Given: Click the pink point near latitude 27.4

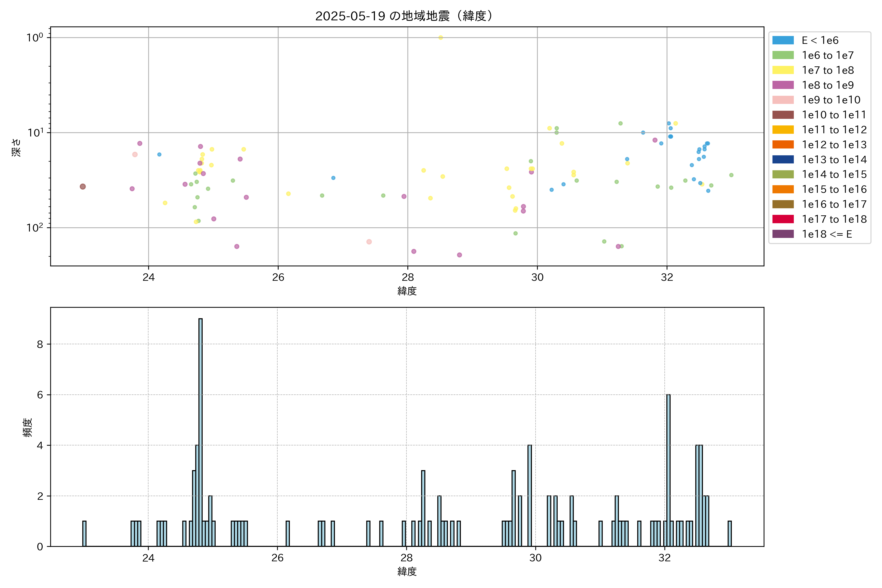Looking at the screenshot, I should pyautogui.click(x=369, y=242).
